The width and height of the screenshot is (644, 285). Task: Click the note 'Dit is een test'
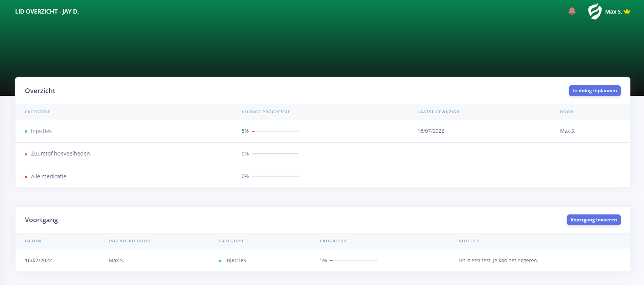(498, 261)
